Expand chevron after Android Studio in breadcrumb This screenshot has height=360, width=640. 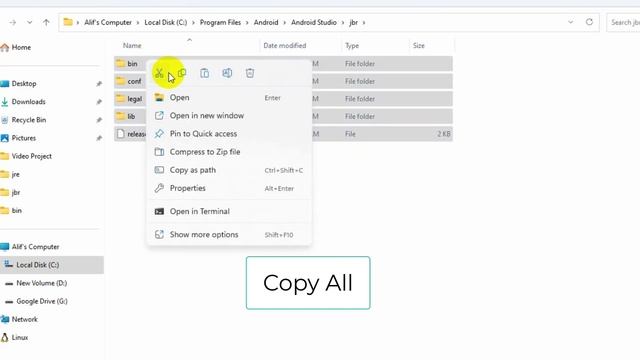pos(343,22)
